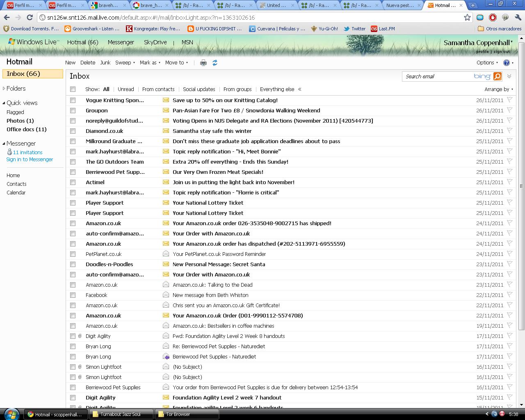This screenshot has height=420, width=525.
Task: Expand advanced search chevron
Action: click(509, 76)
